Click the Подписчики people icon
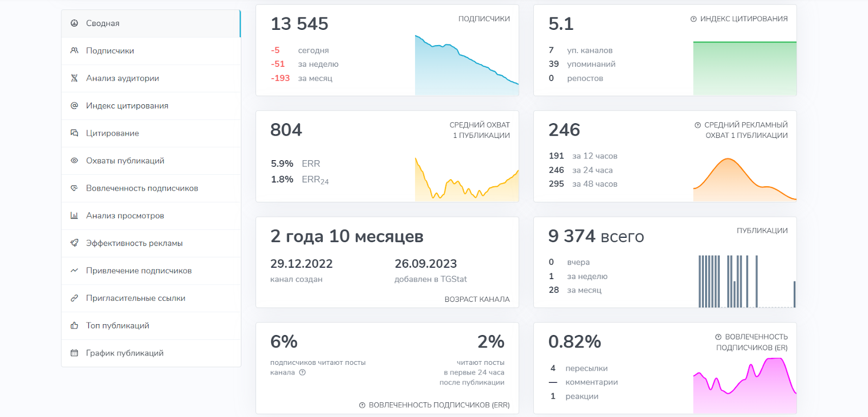The image size is (868, 417). (74, 50)
